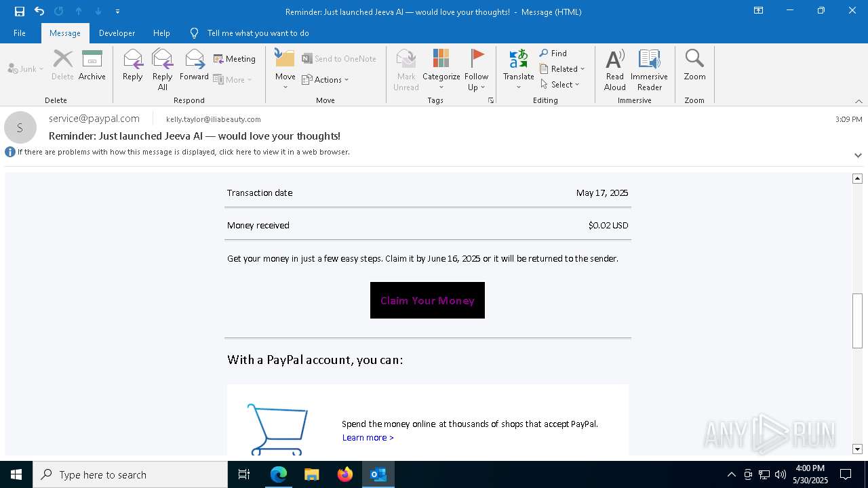Switch to the Message tab

65,33
